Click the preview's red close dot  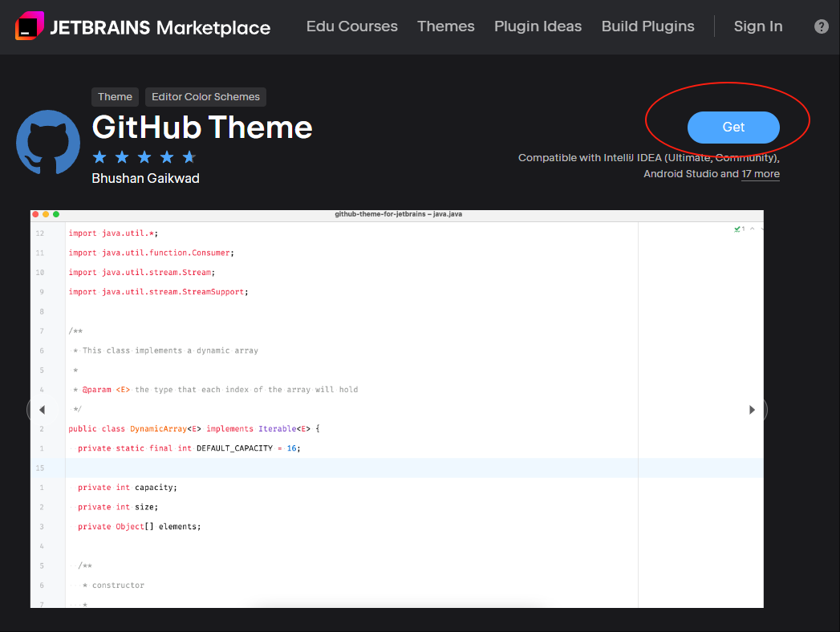[35, 214]
